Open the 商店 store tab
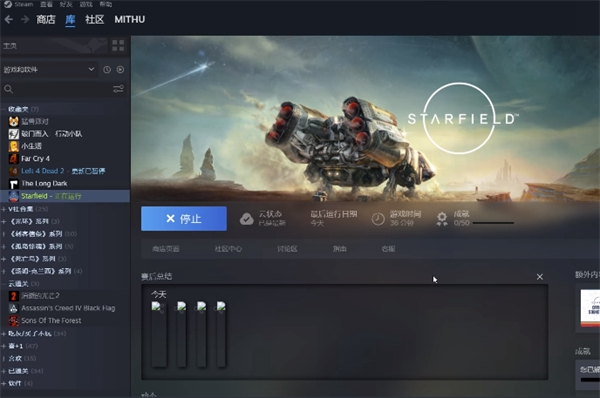600x398 pixels. (46, 19)
